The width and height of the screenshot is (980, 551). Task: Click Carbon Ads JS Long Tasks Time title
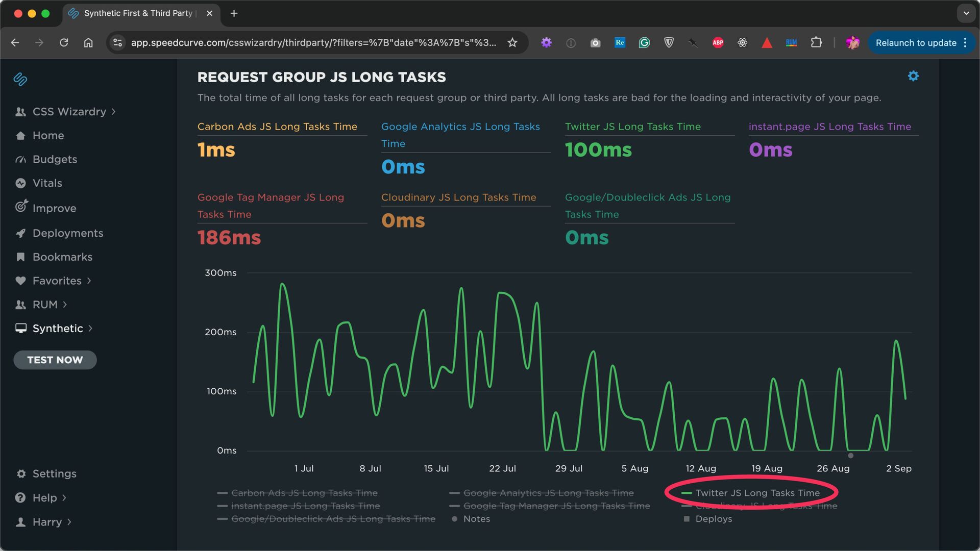[277, 127]
